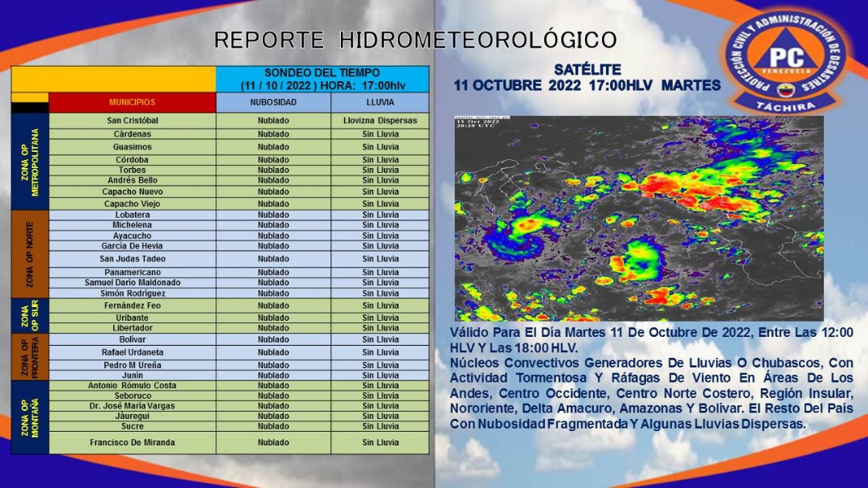This screenshot has height=488, width=868.
Task: Click the 'Torbes' municipality cell
Action: pyautogui.click(x=133, y=170)
